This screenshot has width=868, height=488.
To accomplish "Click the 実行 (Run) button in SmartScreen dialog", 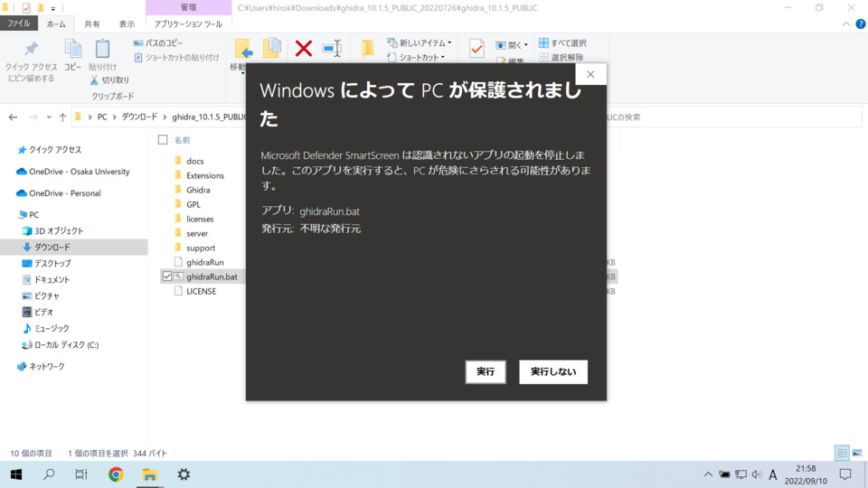I will (x=486, y=371).
